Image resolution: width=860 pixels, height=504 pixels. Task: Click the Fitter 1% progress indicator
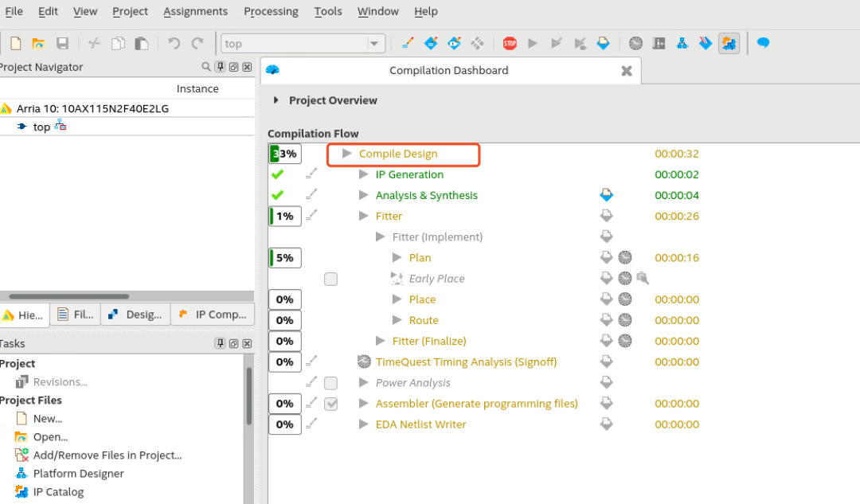(284, 216)
